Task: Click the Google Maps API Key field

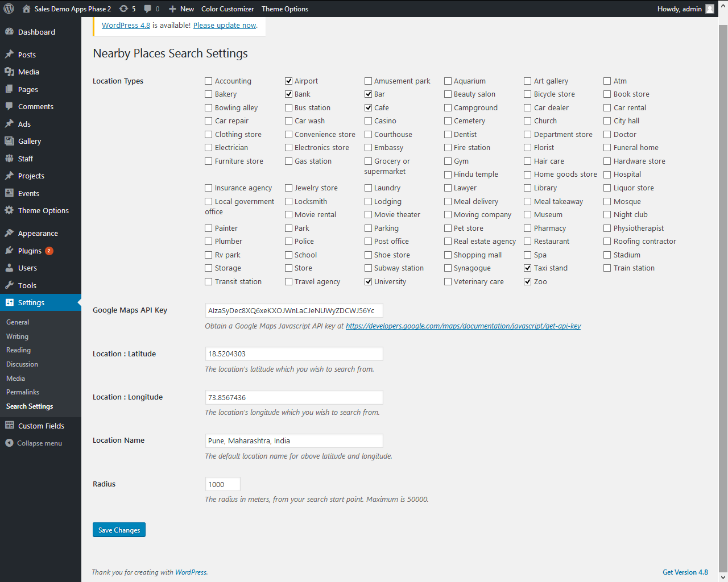Action: point(294,310)
